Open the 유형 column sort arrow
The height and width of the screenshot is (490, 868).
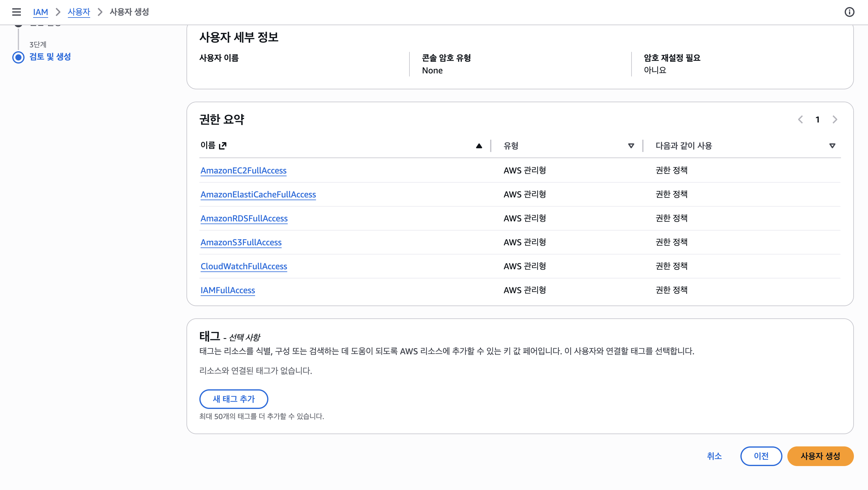pyautogui.click(x=631, y=146)
